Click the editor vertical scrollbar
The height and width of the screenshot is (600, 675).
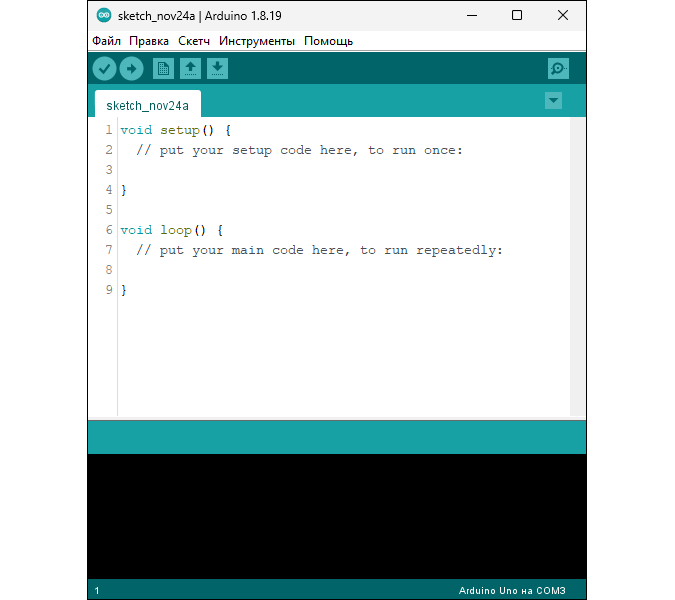point(578,266)
